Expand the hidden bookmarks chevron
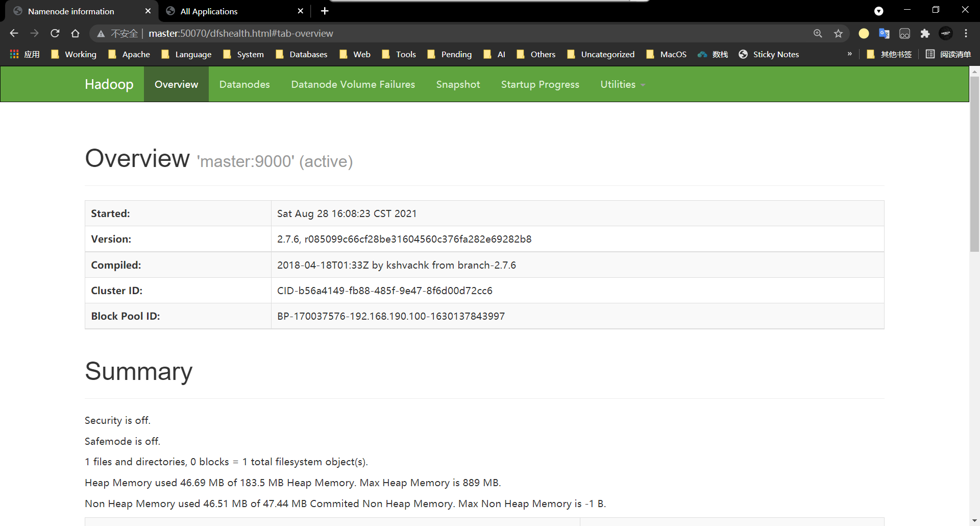This screenshot has width=980, height=526. click(850, 54)
